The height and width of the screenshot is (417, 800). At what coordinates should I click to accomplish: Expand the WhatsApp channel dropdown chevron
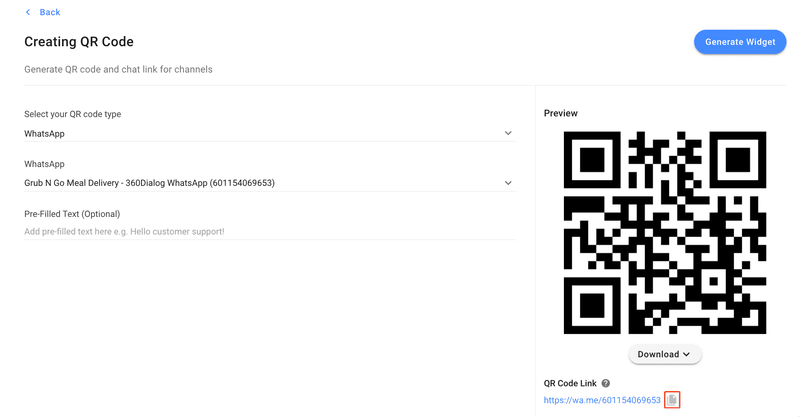click(508, 183)
